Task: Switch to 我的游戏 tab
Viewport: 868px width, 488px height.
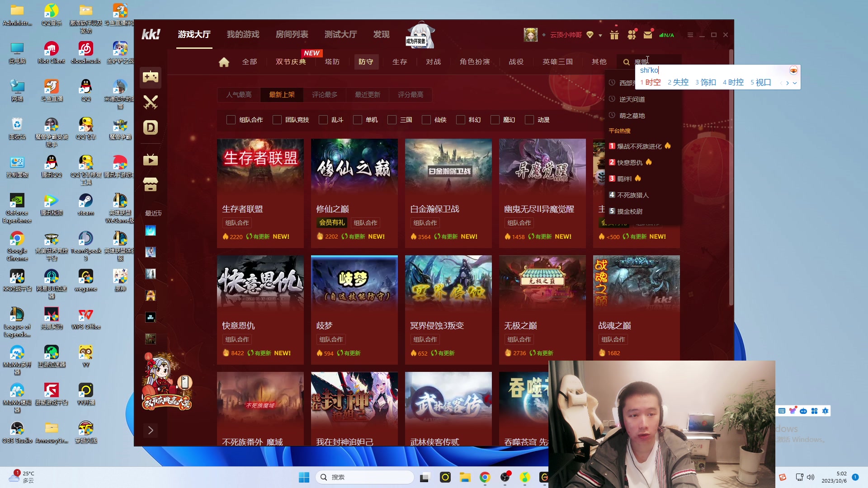Action: (243, 34)
